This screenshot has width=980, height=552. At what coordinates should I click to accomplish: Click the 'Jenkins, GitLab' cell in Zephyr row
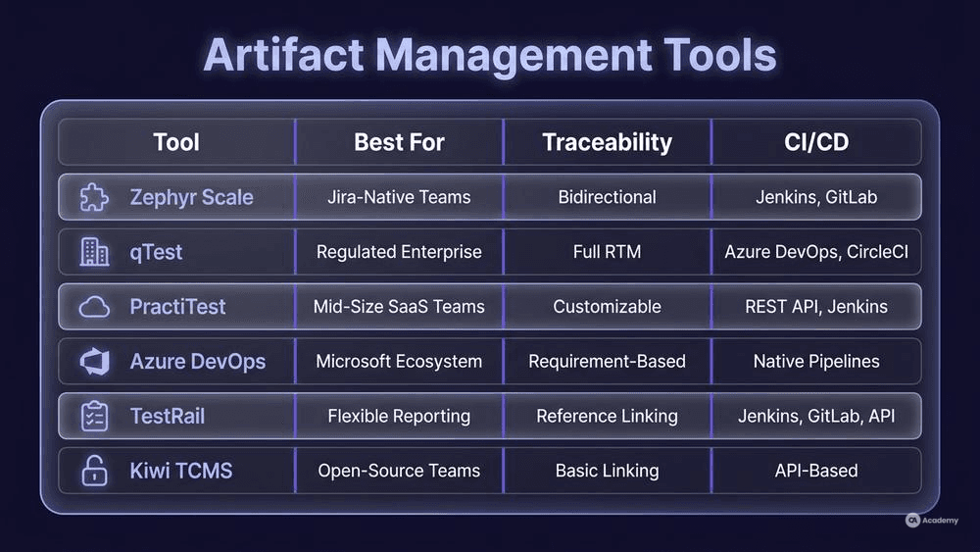(x=816, y=197)
